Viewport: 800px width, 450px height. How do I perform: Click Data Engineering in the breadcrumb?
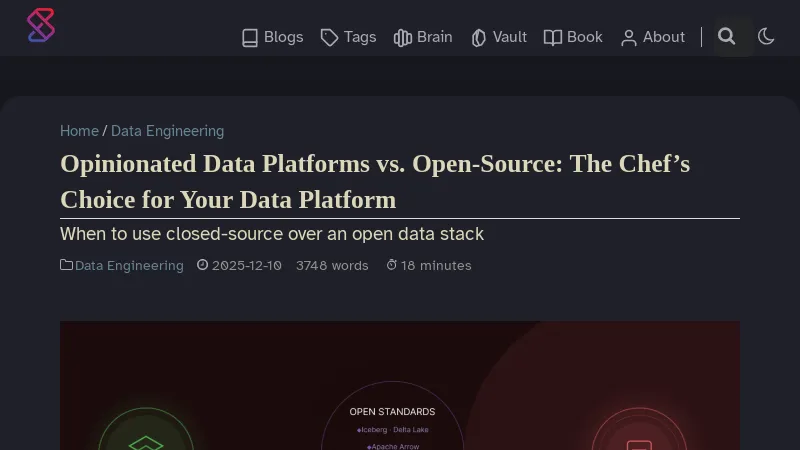point(167,131)
